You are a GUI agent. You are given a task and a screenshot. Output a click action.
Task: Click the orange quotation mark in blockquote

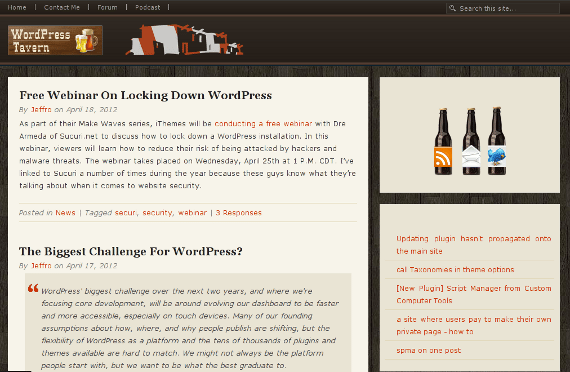click(x=33, y=288)
